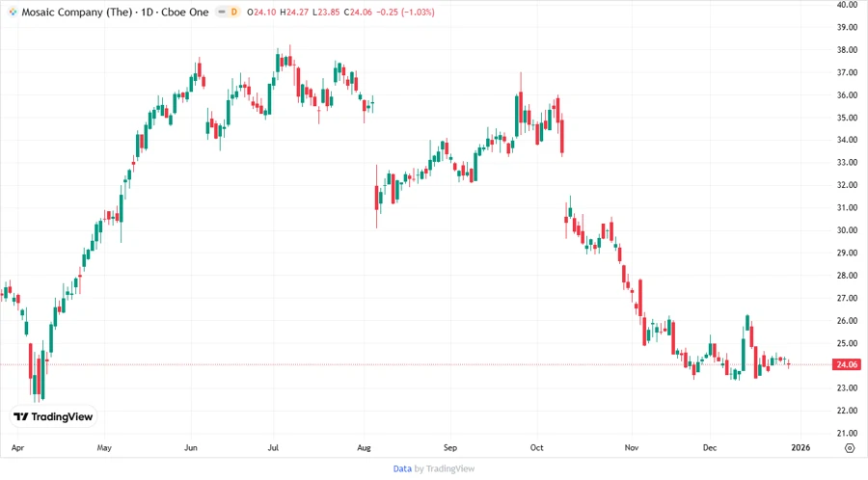
Task: Click the 'May' time axis label
Action: pos(104,447)
